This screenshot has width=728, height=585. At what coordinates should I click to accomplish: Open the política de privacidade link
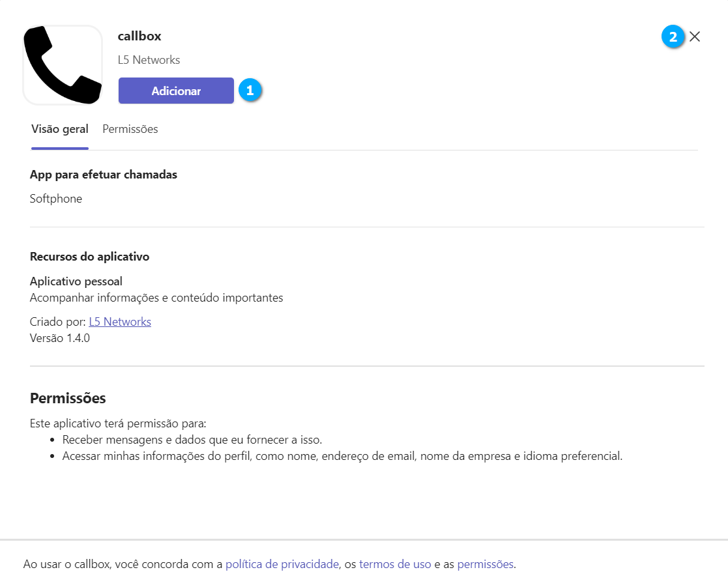click(x=282, y=564)
